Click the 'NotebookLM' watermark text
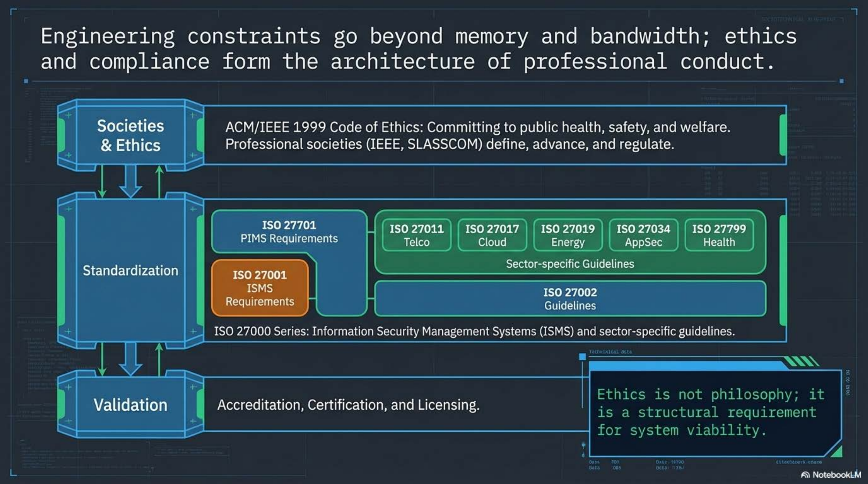Viewport: 868px width, 484px height. tap(837, 475)
